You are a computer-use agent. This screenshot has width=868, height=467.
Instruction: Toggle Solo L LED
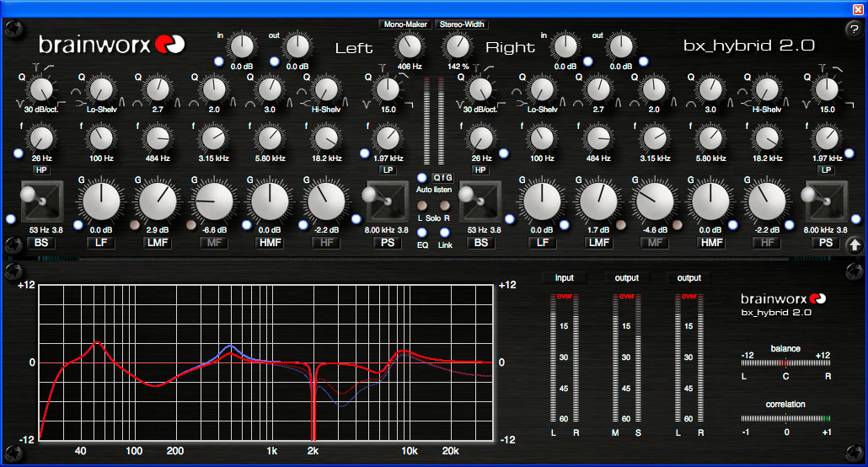[x=422, y=206]
